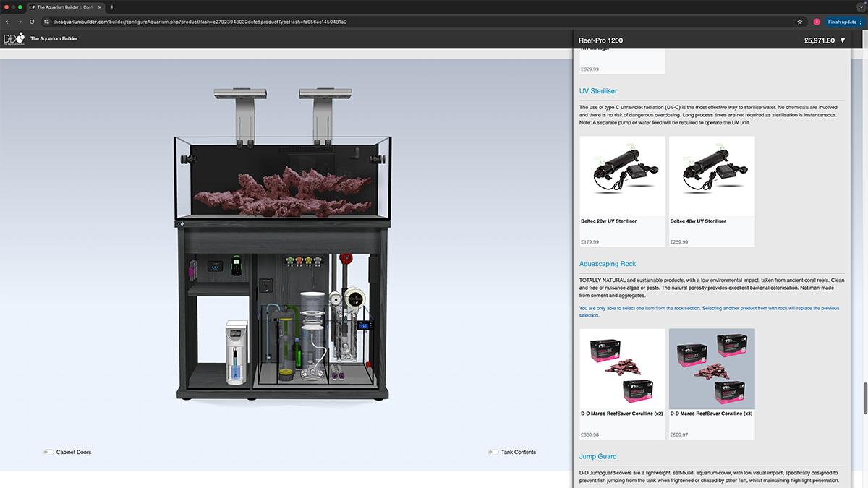The width and height of the screenshot is (868, 488).
Task: Click the D-D Aquarium Builder logo
Action: [14, 38]
